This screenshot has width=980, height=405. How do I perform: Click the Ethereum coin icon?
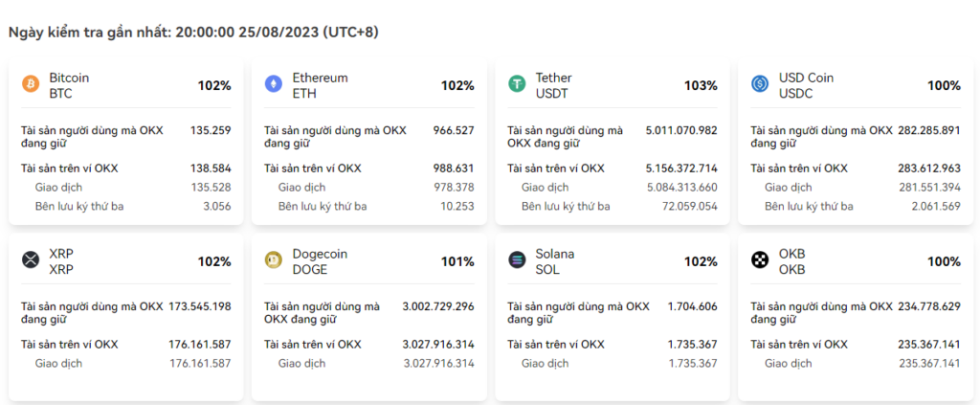(274, 85)
